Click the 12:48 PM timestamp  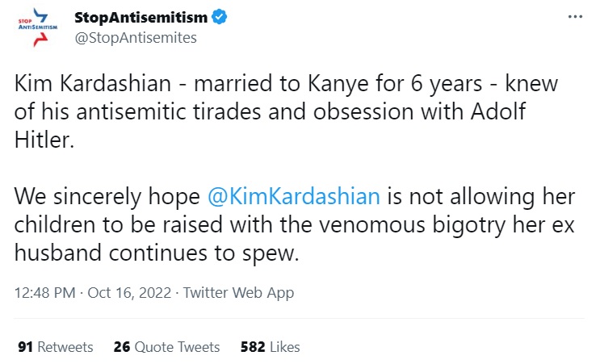(x=43, y=293)
